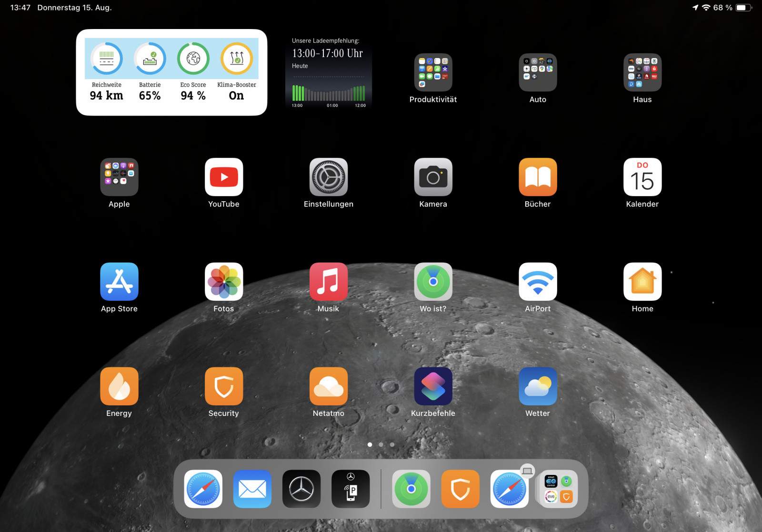Open the Kamera app
Image resolution: width=762 pixels, height=532 pixels.
433,177
